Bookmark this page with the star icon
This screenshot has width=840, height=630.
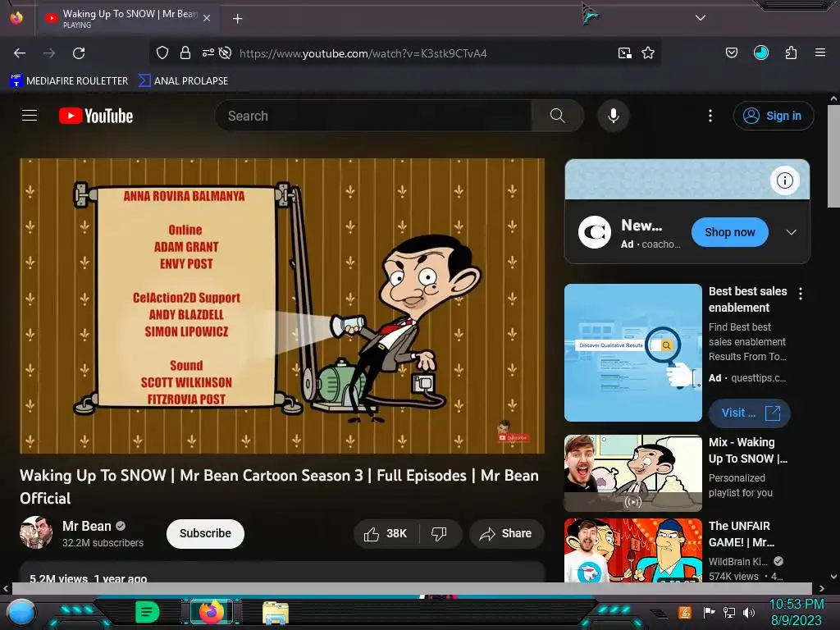click(648, 52)
